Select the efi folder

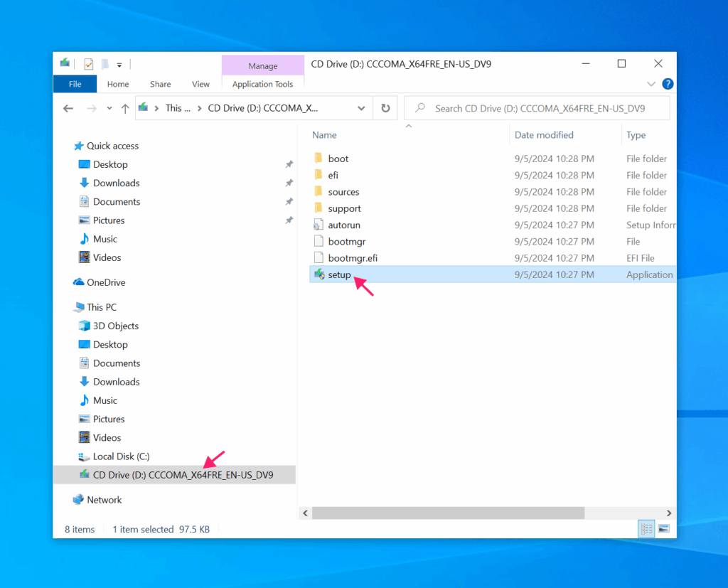coord(333,175)
